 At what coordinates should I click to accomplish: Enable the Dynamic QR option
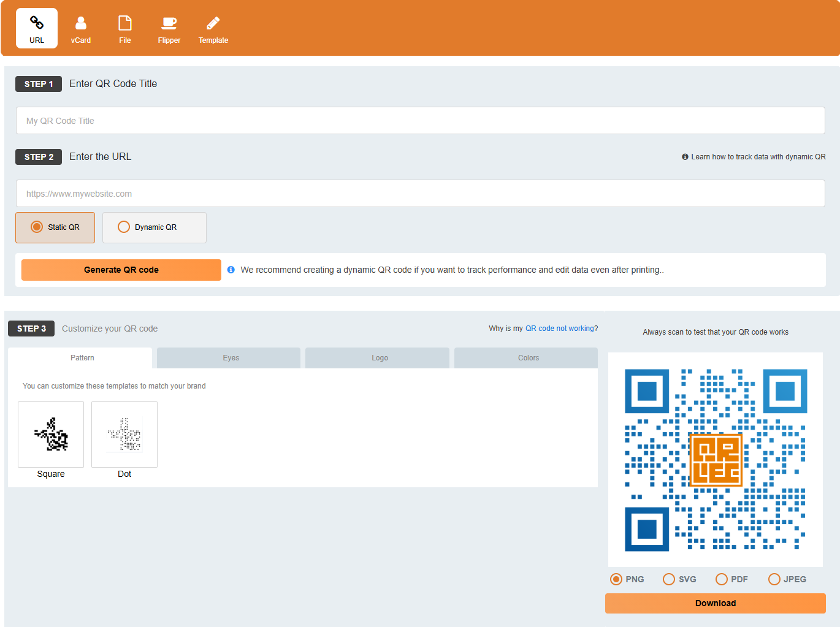124,227
